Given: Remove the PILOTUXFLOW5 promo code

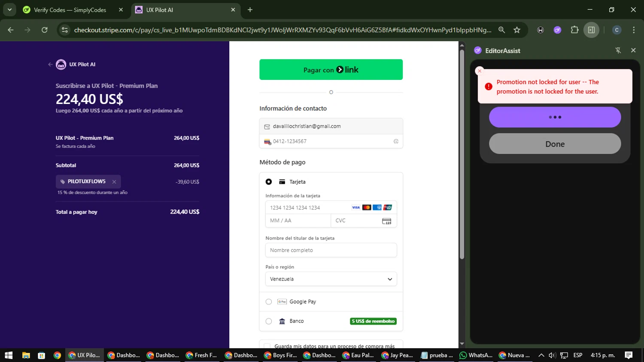Looking at the screenshot, I should [114, 182].
